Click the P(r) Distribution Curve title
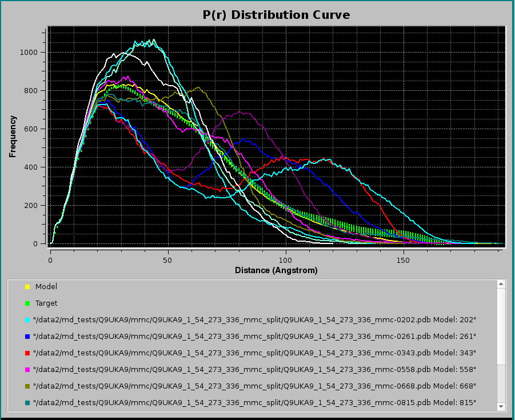Viewport: 515px width, 420px height. [x=276, y=15]
